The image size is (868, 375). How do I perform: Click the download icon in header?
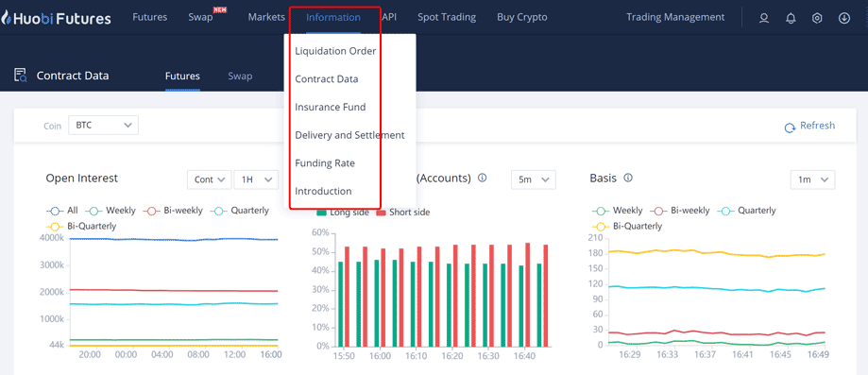[x=844, y=18]
